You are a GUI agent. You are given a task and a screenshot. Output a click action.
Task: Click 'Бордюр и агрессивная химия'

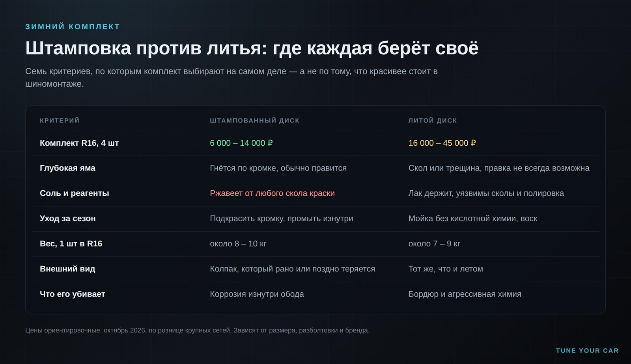pyautogui.click(x=465, y=294)
